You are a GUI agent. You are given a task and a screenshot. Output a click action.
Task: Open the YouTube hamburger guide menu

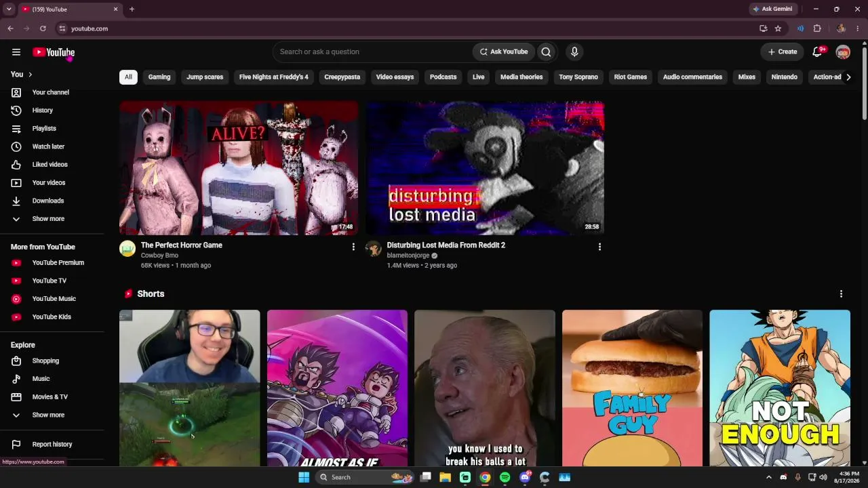16,52
